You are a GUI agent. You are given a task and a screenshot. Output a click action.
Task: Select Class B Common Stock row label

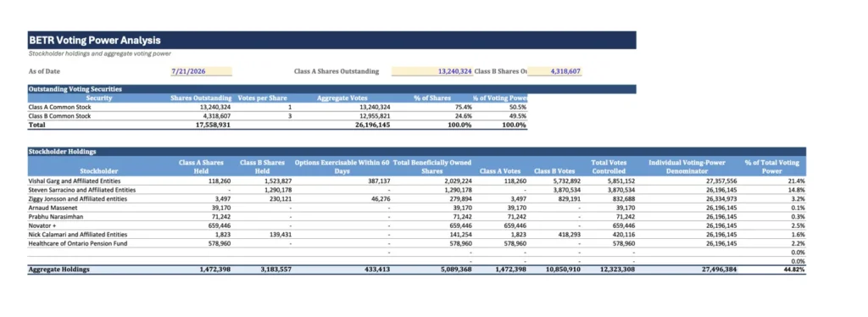(59, 116)
